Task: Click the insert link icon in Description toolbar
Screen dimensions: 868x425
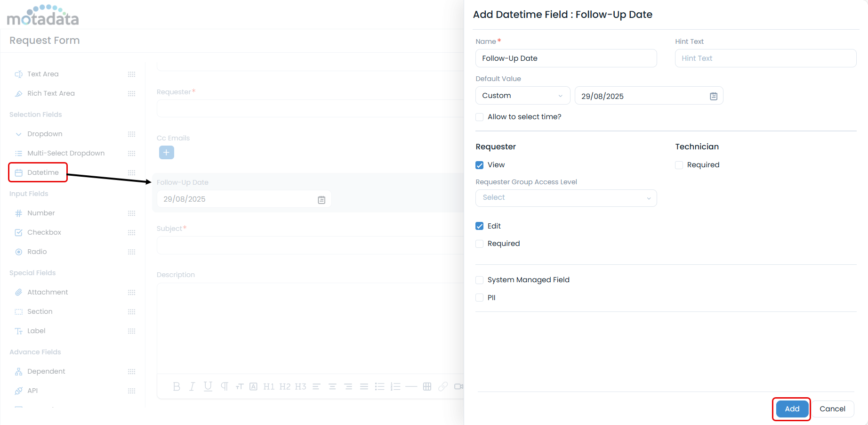Action: tap(442, 386)
